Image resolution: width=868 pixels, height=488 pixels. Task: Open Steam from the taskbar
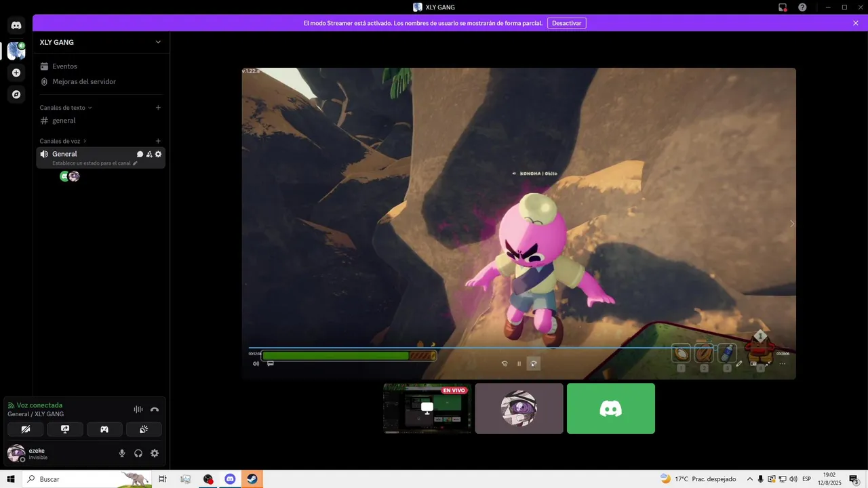tap(252, 479)
